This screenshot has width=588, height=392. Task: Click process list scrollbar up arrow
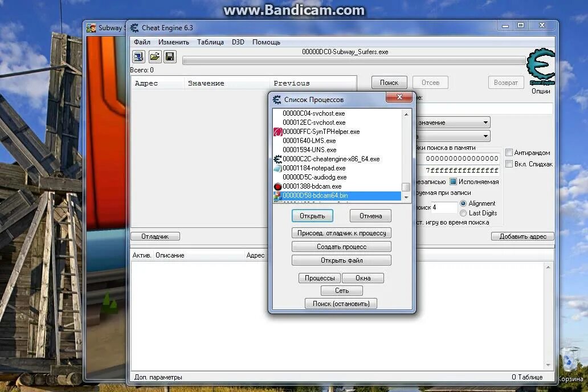coord(406,114)
